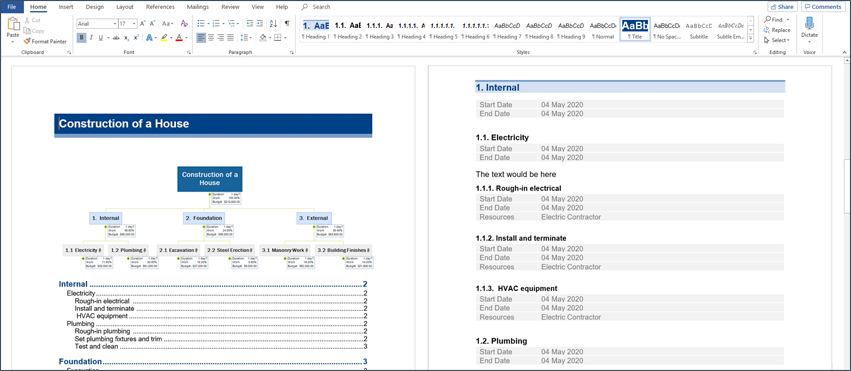The height and width of the screenshot is (371, 851).
Task: Click the Share button
Action: pos(782,7)
